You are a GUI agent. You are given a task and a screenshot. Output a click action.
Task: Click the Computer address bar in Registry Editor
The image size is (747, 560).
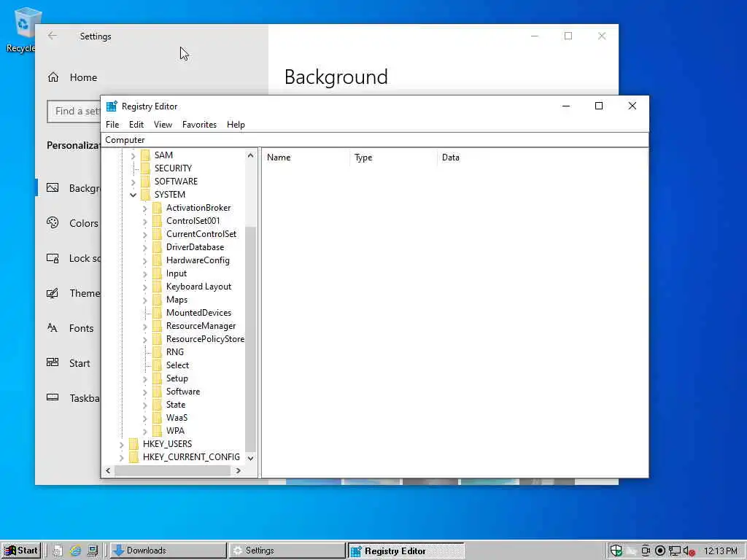pos(375,140)
